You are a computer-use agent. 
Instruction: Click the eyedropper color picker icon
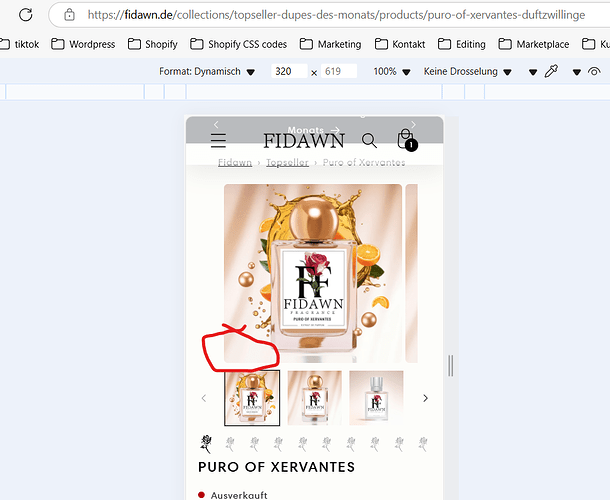552,71
